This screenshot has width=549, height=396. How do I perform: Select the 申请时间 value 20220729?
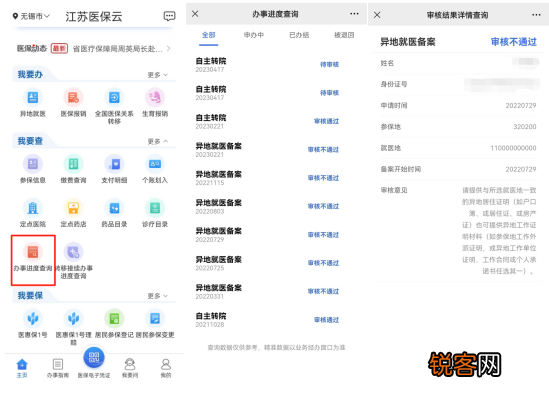(x=521, y=105)
